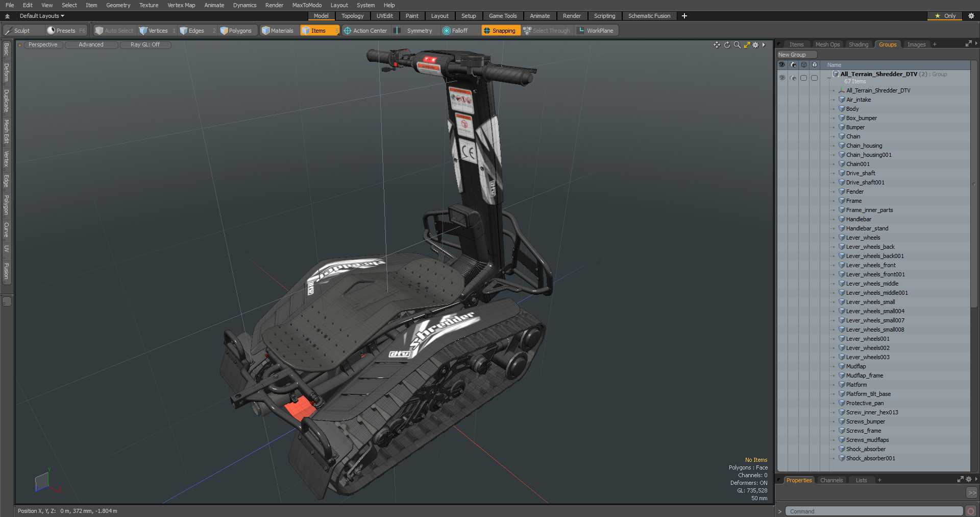Select the Chain_housing001 item

pos(868,155)
